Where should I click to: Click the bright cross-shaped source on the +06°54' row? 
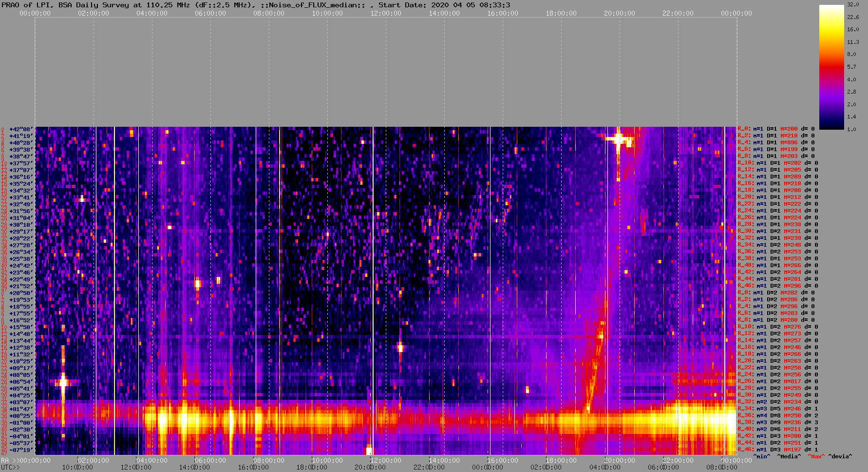63,382
